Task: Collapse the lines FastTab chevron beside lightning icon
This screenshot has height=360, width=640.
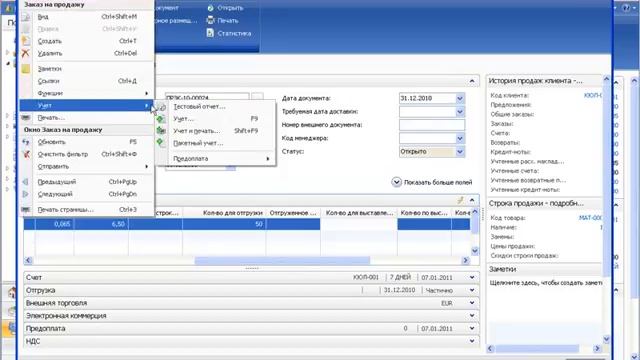Action: 472,200
